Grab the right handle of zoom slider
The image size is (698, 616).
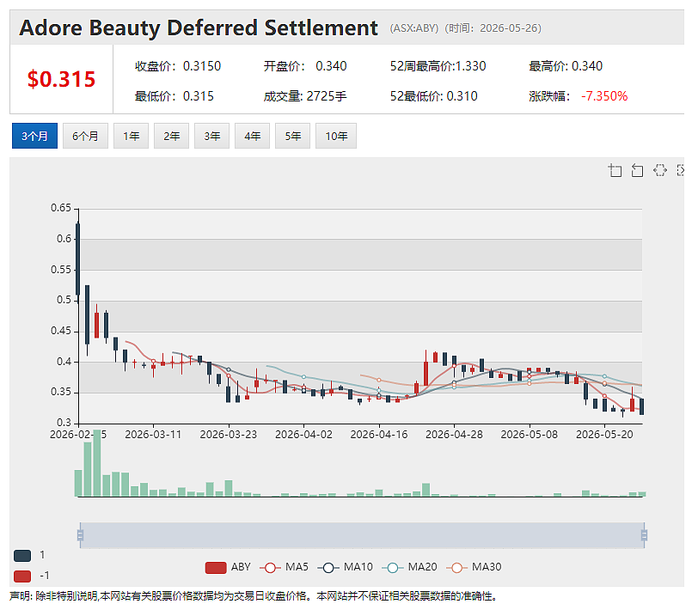click(644, 534)
